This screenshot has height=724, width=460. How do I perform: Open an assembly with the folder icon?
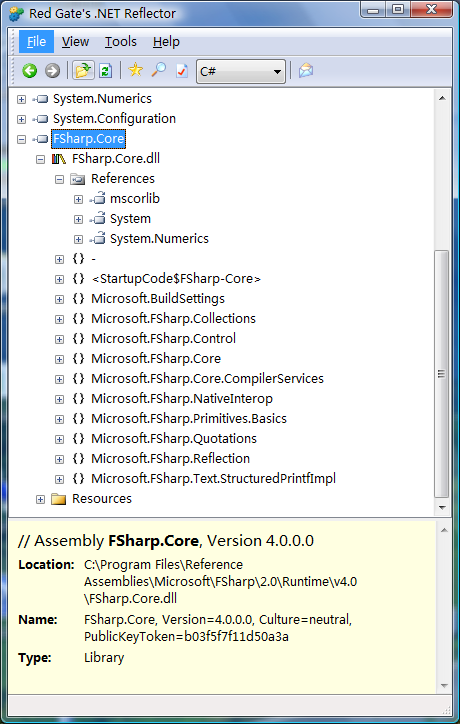[x=83, y=71]
